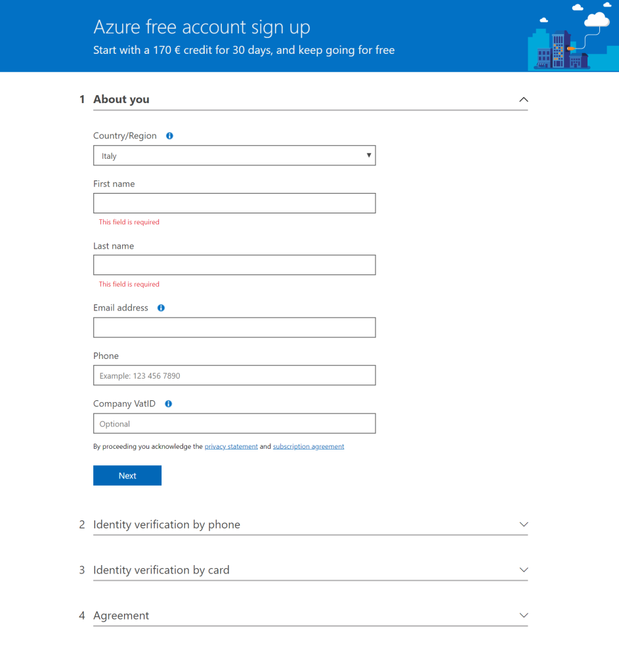
Task: Open the subscription agreement link
Action: tap(309, 446)
